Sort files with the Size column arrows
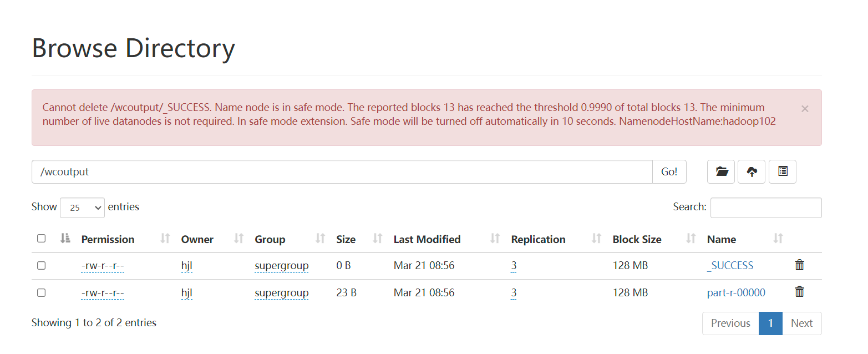 [377, 238]
